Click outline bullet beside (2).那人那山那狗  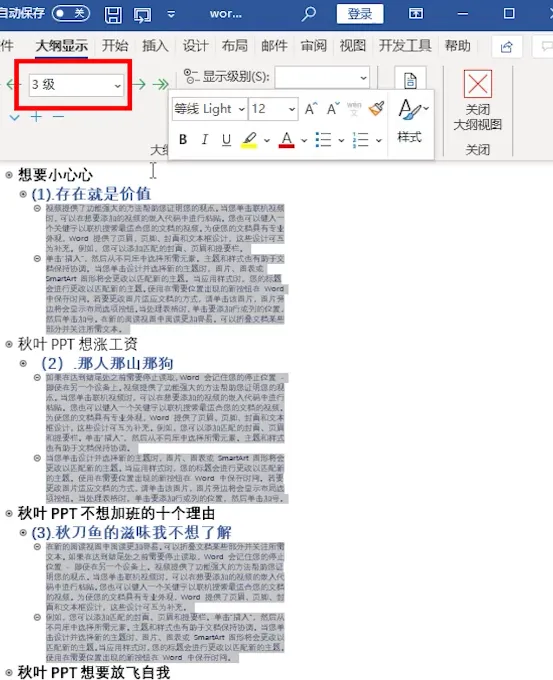coord(23,363)
